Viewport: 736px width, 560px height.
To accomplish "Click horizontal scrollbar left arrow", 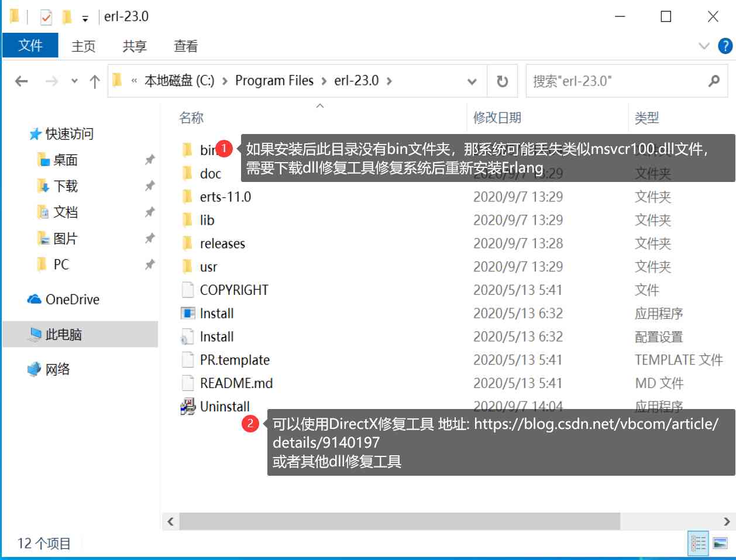I will [x=170, y=521].
